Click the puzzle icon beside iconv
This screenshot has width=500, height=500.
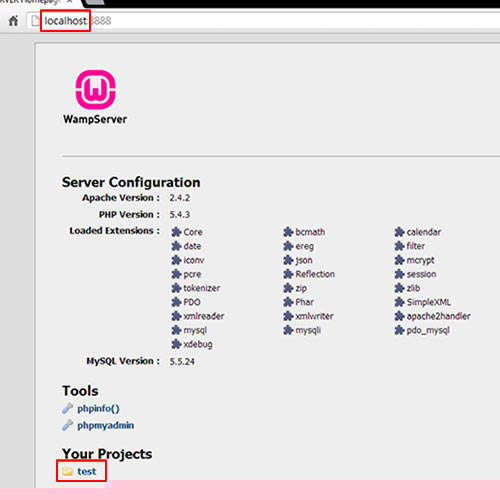(176, 260)
